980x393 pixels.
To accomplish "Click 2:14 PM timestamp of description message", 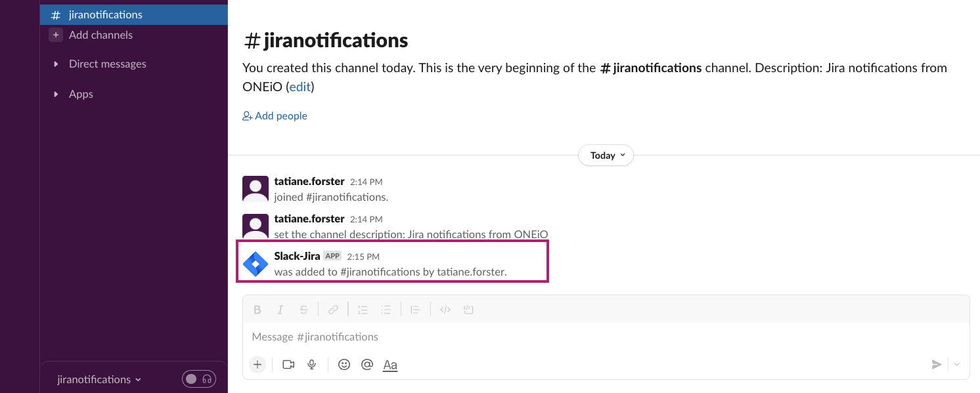I will tap(366, 219).
